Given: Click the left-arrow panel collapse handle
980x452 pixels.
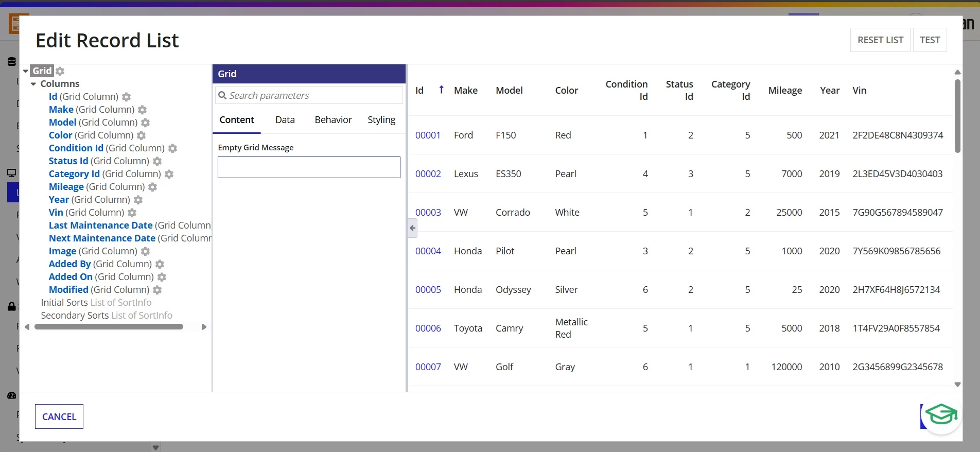Looking at the screenshot, I should (412, 228).
